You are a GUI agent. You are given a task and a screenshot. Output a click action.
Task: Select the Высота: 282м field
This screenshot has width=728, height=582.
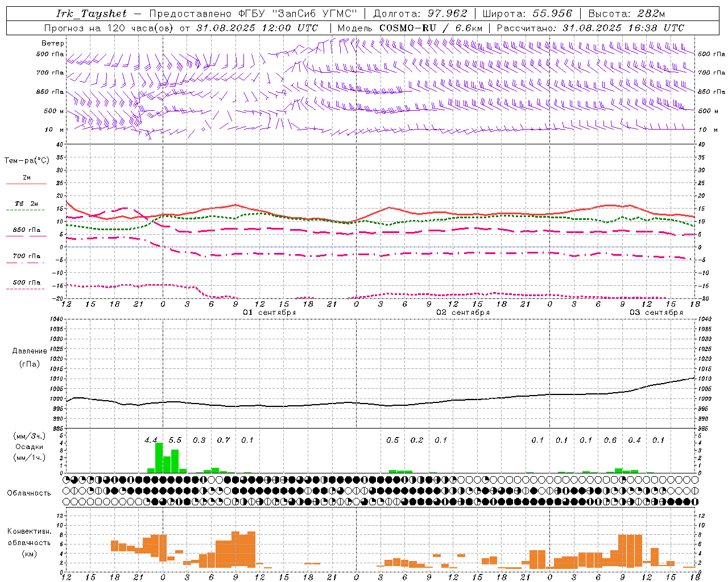(627, 14)
